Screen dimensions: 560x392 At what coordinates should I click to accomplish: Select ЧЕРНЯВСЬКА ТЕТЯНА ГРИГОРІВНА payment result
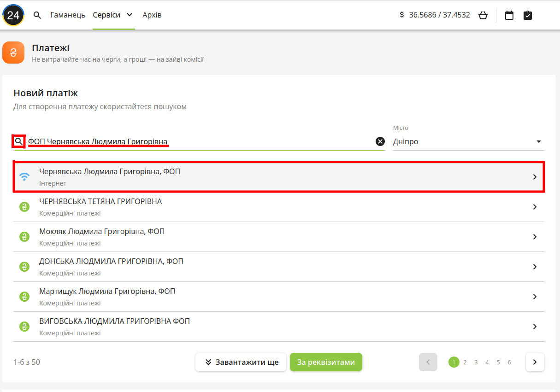pos(279,207)
